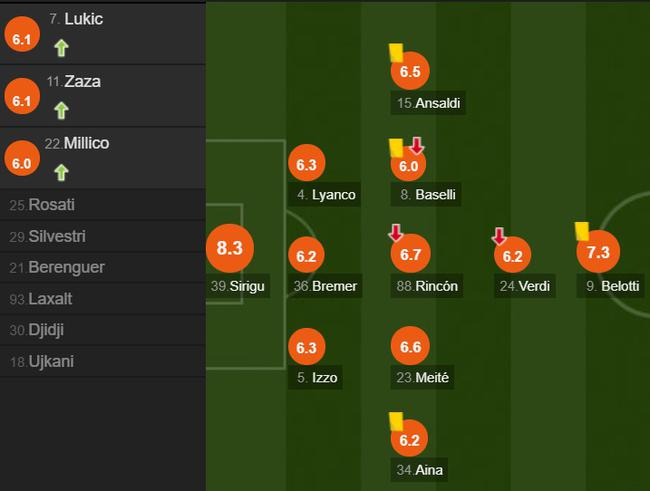650x491 pixels.
Task: Click the red substitution arrow on Verdi
Action: pos(498,236)
